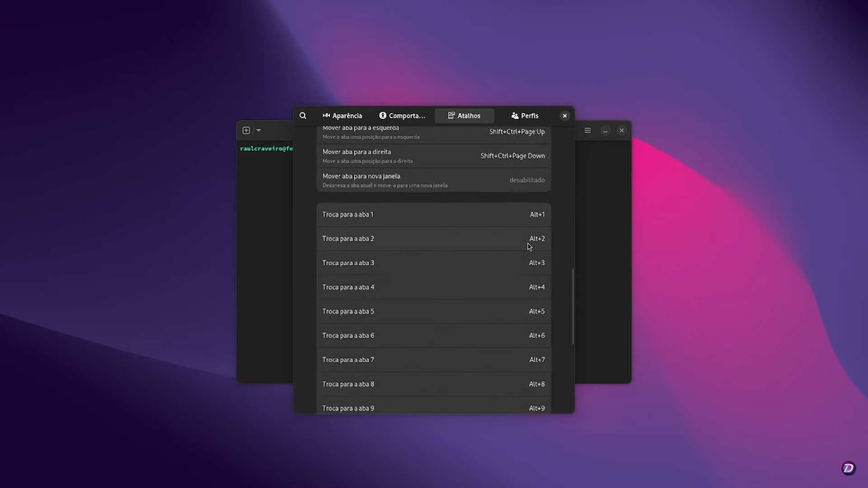Click the Atalhos keyboard icon
This screenshot has height=488, width=868.
coord(452,116)
